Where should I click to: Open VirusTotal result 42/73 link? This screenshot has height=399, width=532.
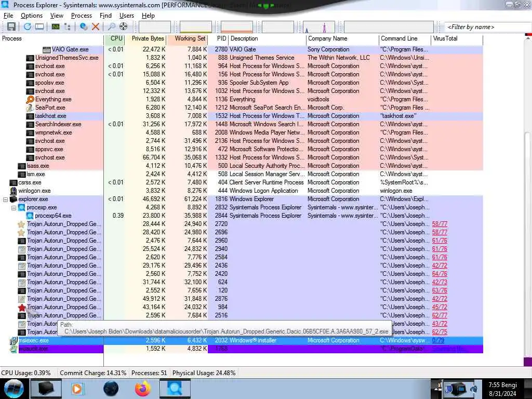(x=440, y=282)
